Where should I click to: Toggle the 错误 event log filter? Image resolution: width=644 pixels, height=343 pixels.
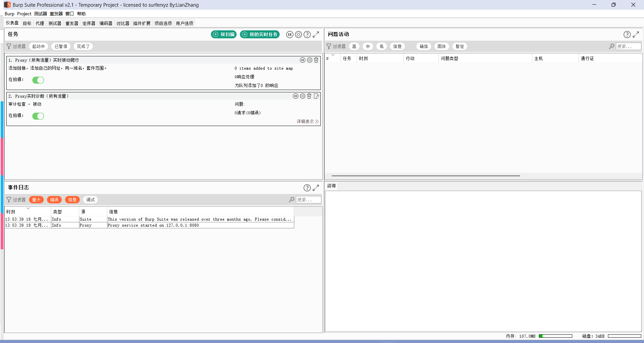[54, 200]
